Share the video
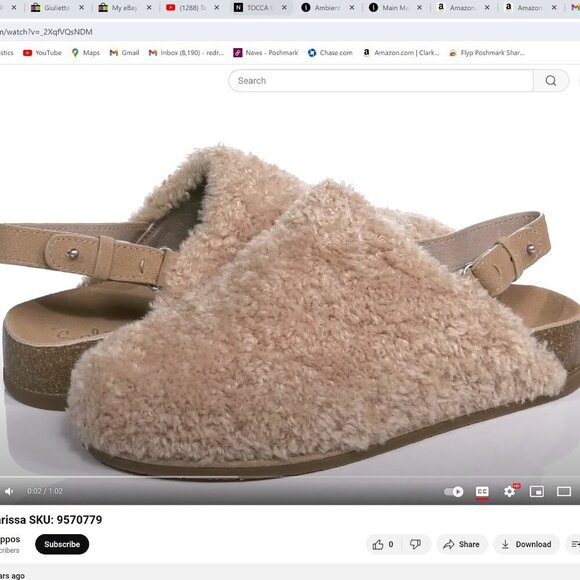This screenshot has width=580, height=580. 462,544
